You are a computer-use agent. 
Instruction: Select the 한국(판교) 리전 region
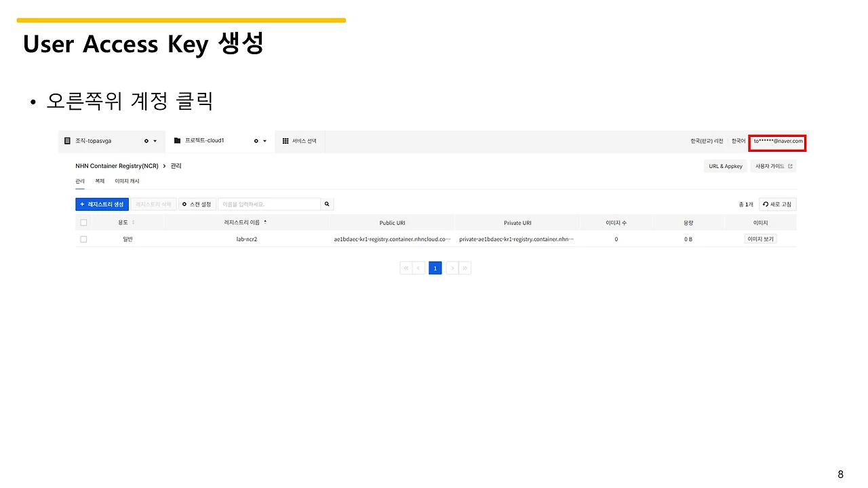click(707, 141)
